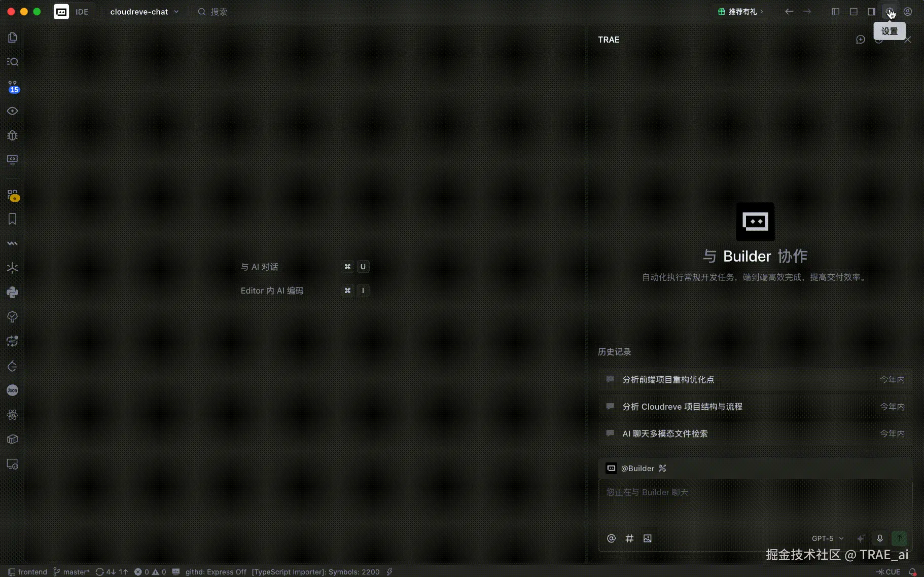Click the 历史记录 heading
924x577 pixels.
coord(615,352)
